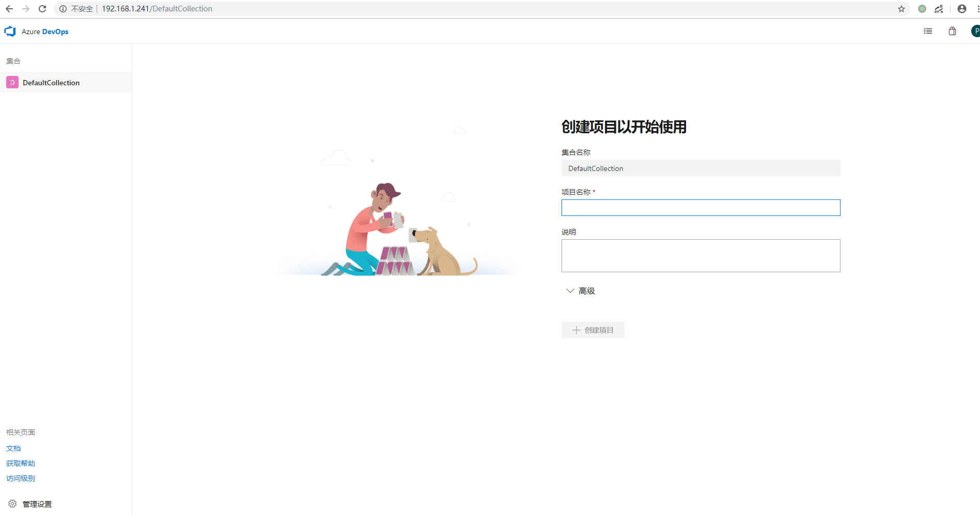This screenshot has height=515, width=980.
Task: Open the user profile avatar
Action: coord(975,32)
